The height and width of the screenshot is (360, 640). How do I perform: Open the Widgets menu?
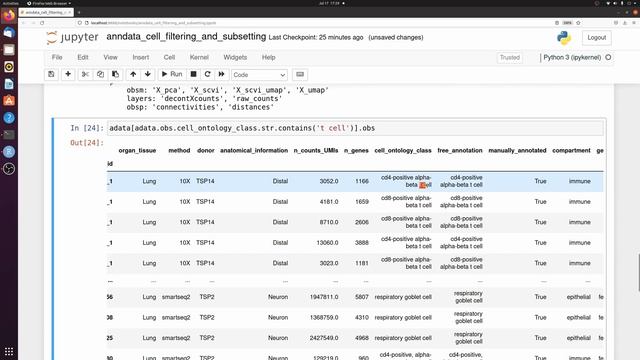coord(235,58)
